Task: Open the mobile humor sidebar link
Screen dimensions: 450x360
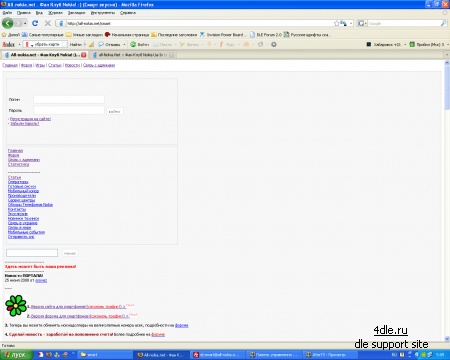Action: pyautogui.click(x=23, y=191)
